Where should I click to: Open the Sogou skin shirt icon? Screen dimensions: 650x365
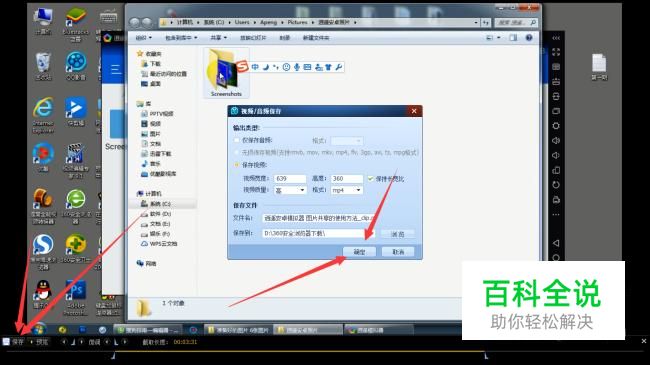point(329,67)
